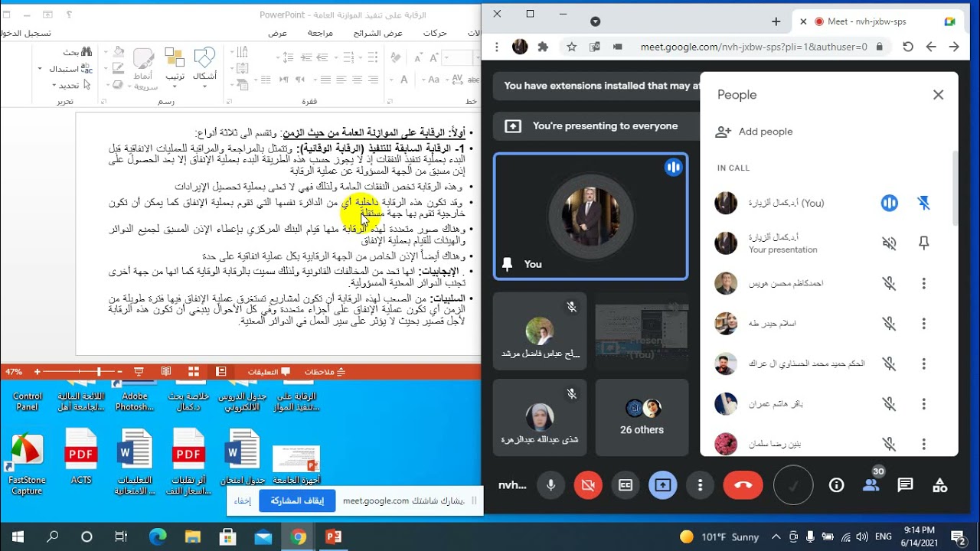
Task: Open the حركات animations tab
Action: (x=435, y=33)
